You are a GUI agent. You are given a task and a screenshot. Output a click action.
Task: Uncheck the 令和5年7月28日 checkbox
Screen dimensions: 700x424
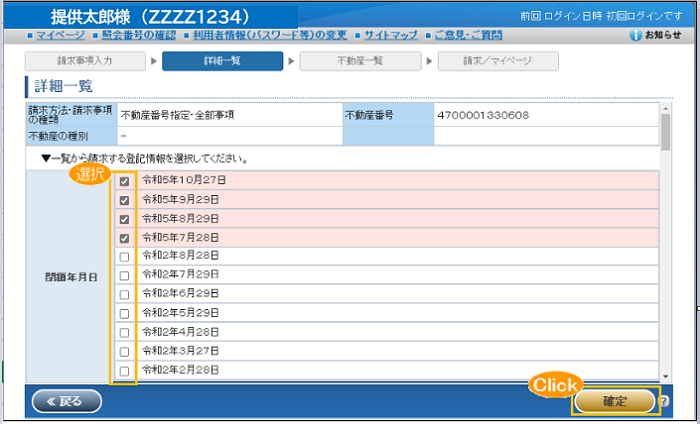[124, 238]
